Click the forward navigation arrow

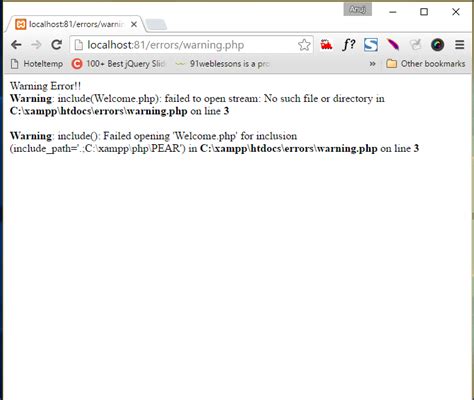point(36,45)
